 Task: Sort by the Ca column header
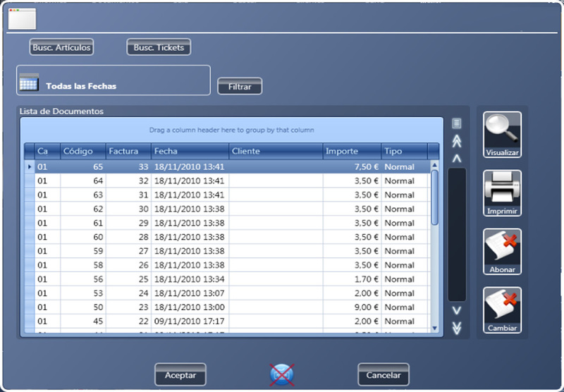pyautogui.click(x=47, y=151)
